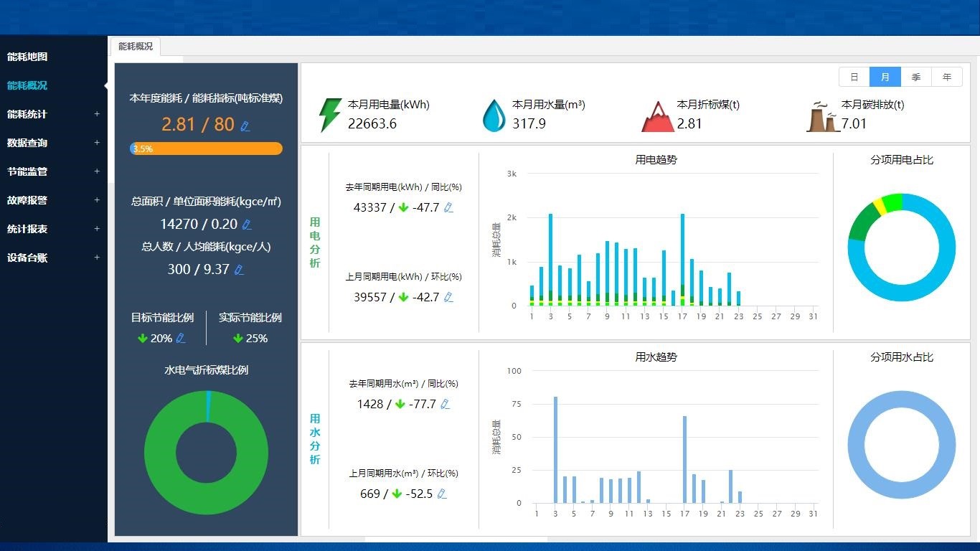Click the edit pencil beside 300 / 9.37
This screenshot has height=551, width=980.
pyautogui.click(x=239, y=270)
